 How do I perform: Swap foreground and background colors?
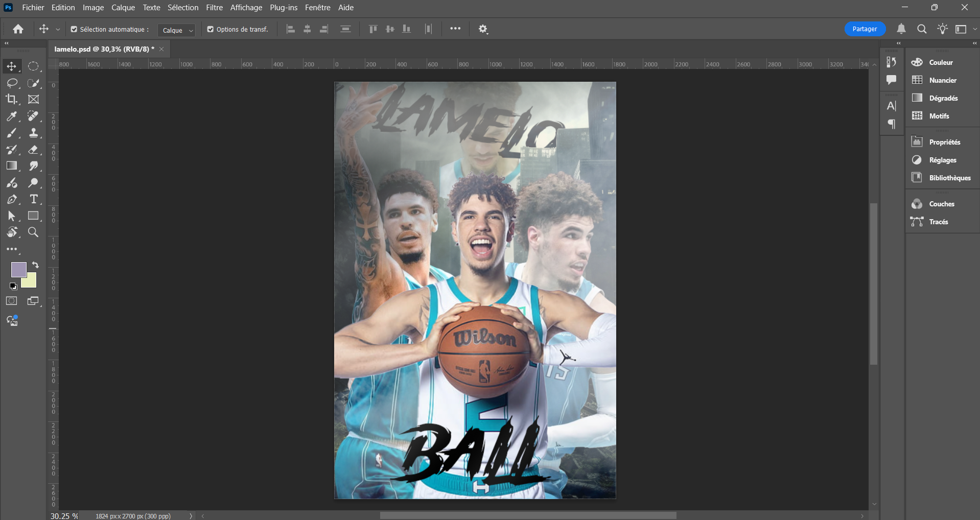35,265
